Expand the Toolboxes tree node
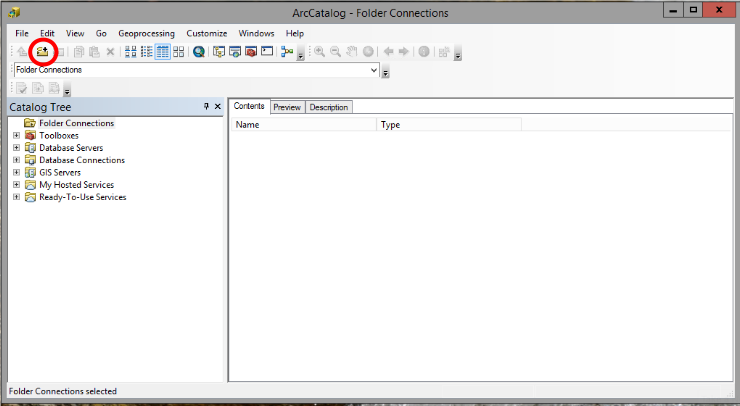 pos(17,135)
